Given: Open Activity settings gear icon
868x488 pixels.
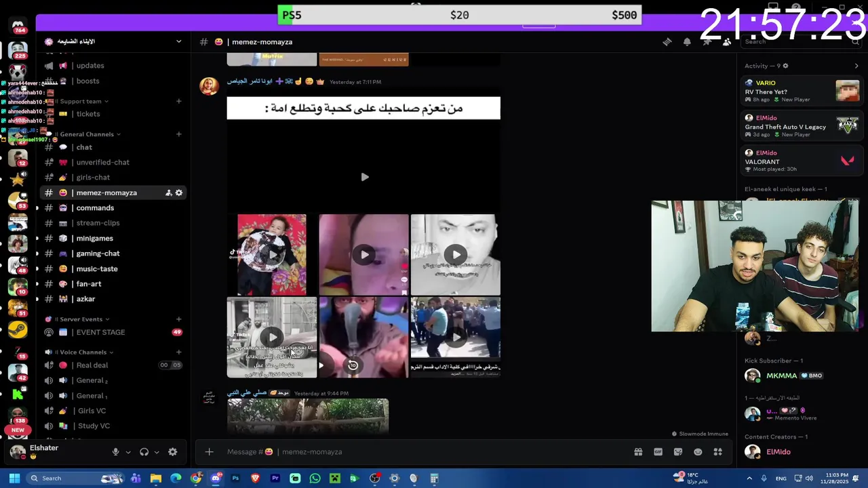Looking at the screenshot, I should [786, 66].
